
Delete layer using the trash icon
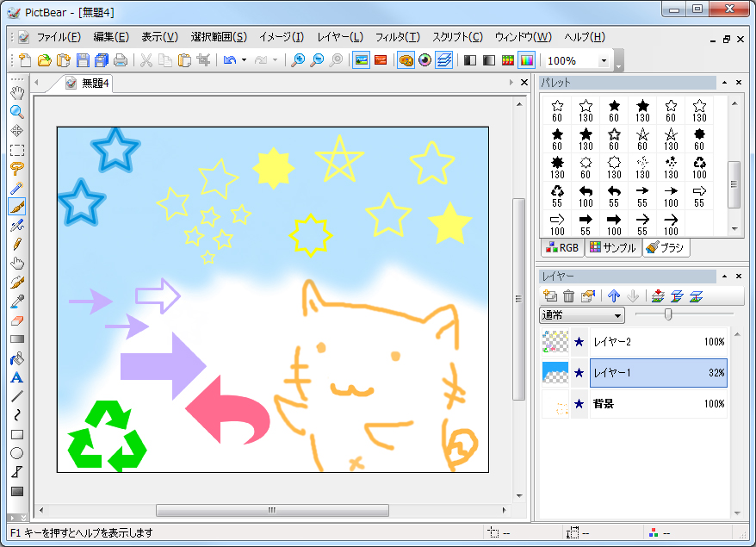pos(569,295)
